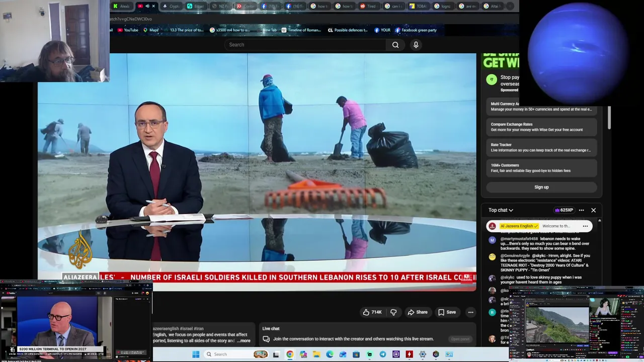The width and height of the screenshot is (644, 362).
Task: Open chat options three-dot menu
Action: (581, 210)
